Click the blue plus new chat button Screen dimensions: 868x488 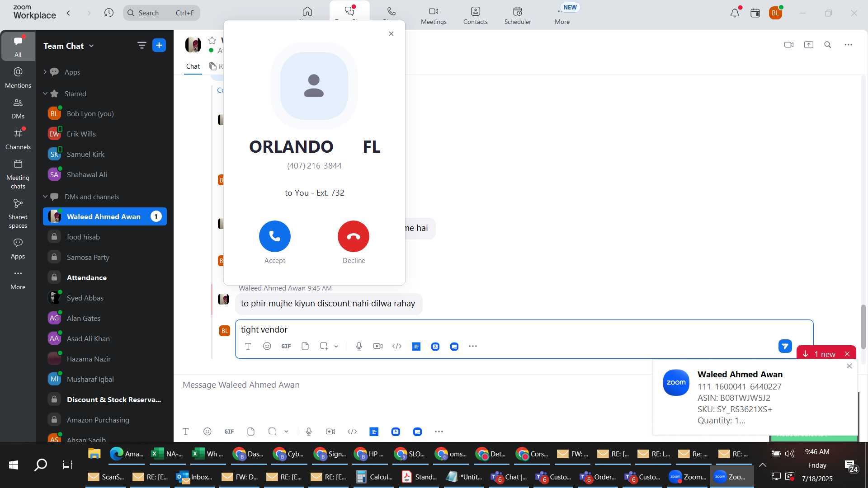tap(159, 45)
